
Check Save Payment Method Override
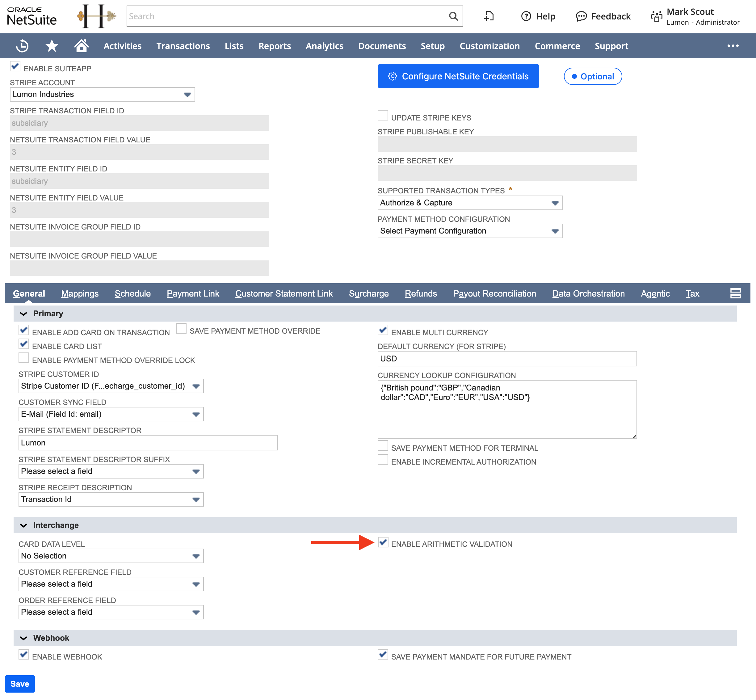click(x=181, y=329)
